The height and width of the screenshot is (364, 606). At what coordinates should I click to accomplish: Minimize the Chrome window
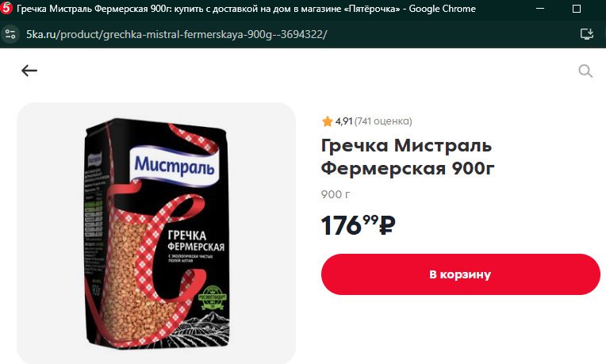[540, 9]
